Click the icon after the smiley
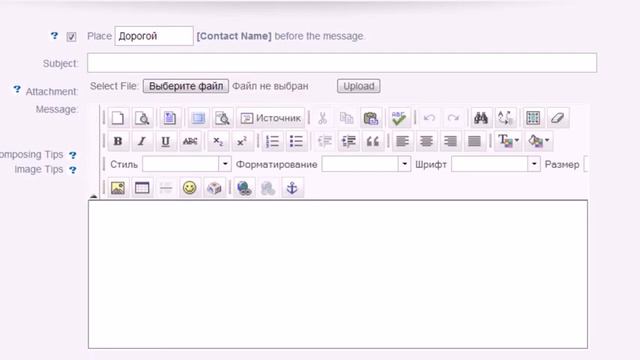Screen dimensions: 640x360 pos(214,188)
